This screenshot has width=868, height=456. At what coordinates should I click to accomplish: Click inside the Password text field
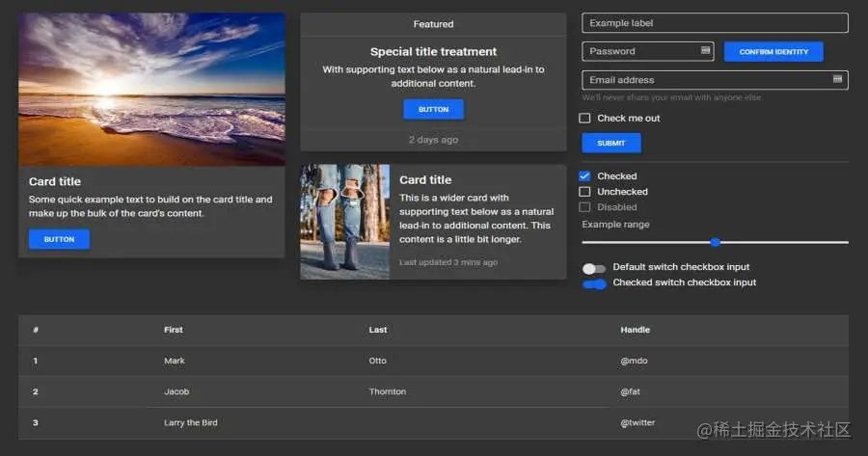coord(639,51)
